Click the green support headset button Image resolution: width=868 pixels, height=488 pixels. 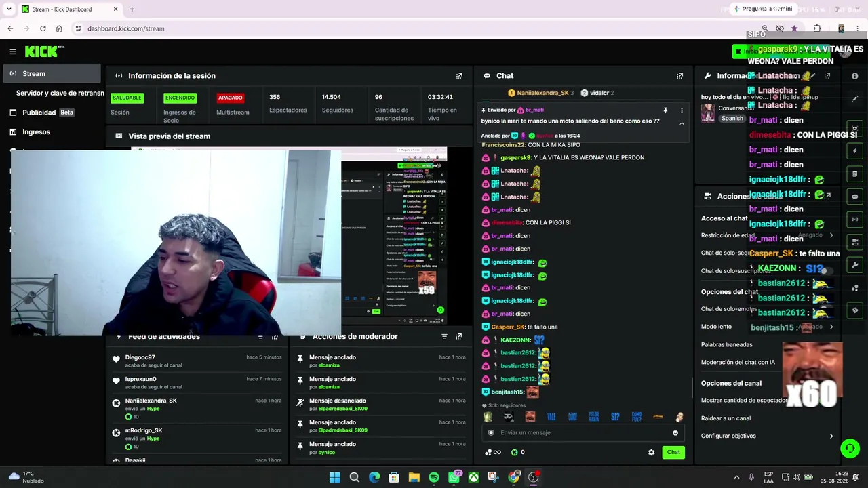pos(850,449)
